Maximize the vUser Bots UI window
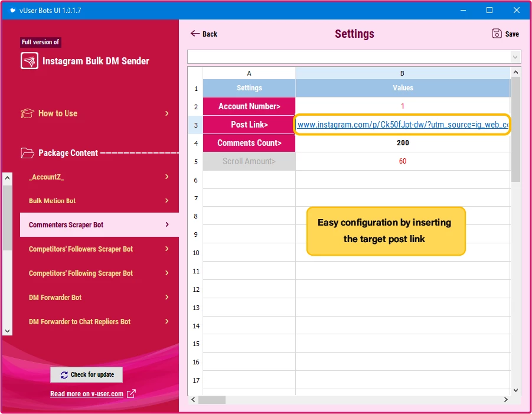The image size is (532, 414). [489, 10]
